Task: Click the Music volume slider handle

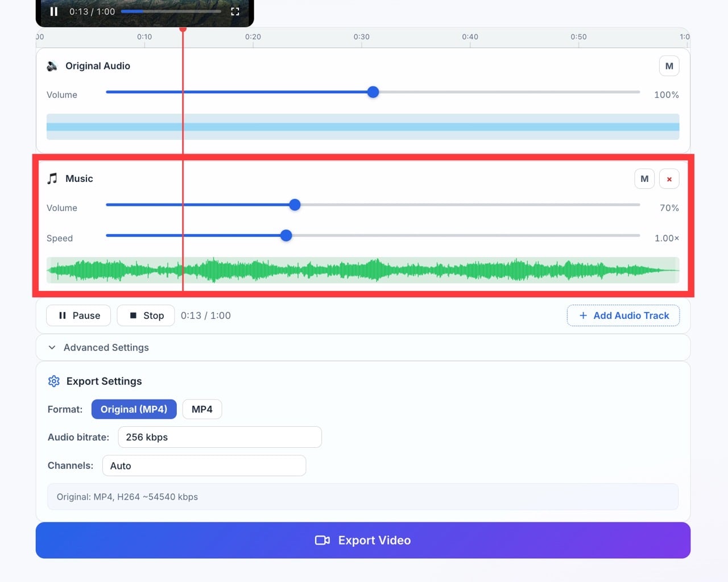Action: click(x=295, y=205)
